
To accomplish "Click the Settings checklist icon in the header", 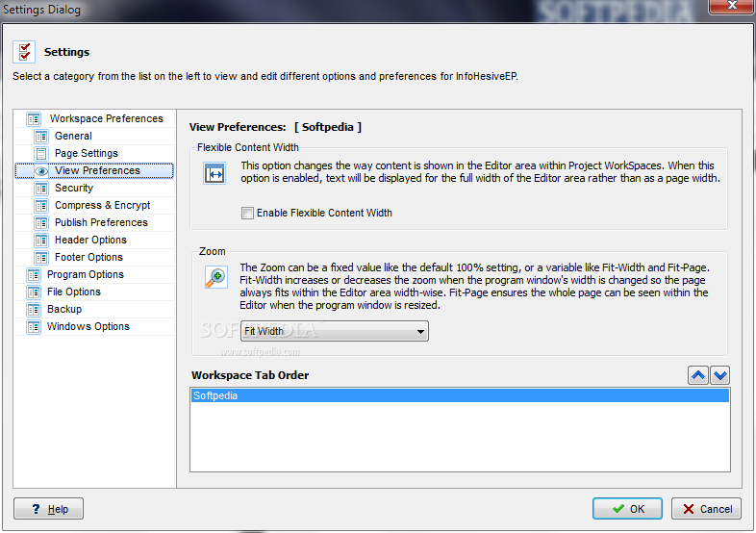I will (x=24, y=52).
